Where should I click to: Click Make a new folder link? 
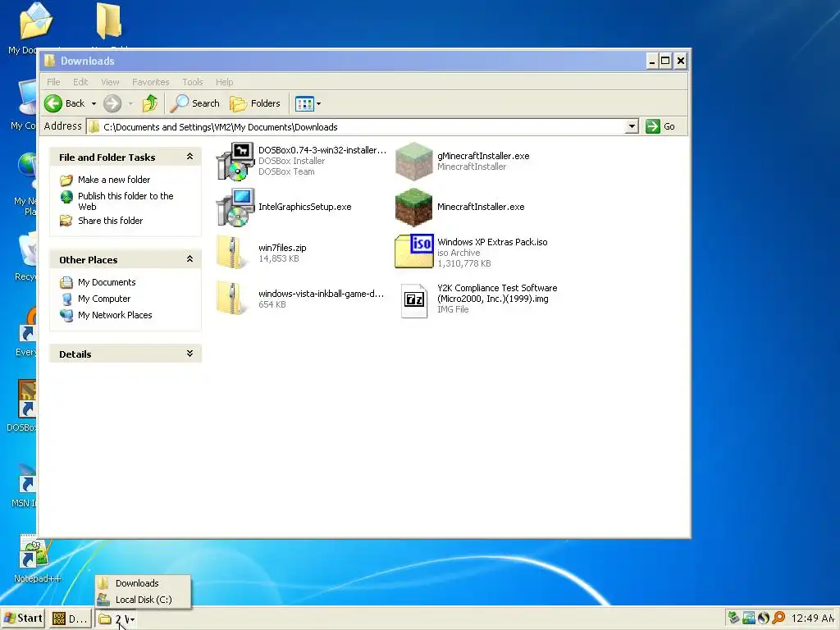point(113,180)
